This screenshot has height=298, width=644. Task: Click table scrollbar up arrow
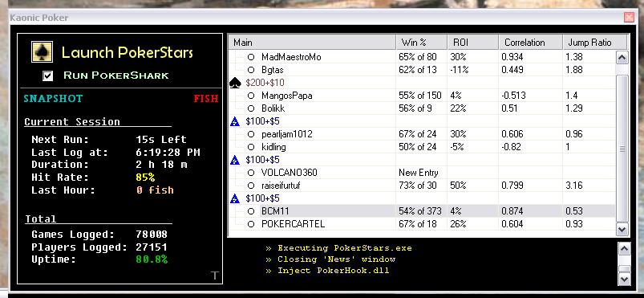622,57
